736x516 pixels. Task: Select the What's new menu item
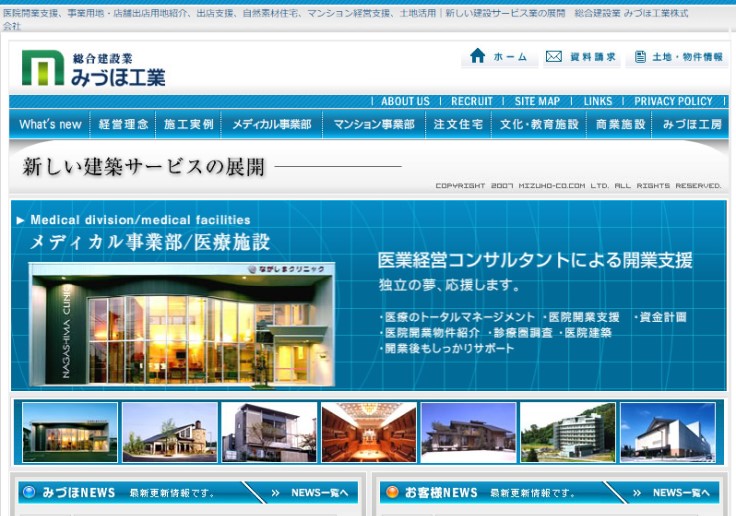[x=50, y=124]
